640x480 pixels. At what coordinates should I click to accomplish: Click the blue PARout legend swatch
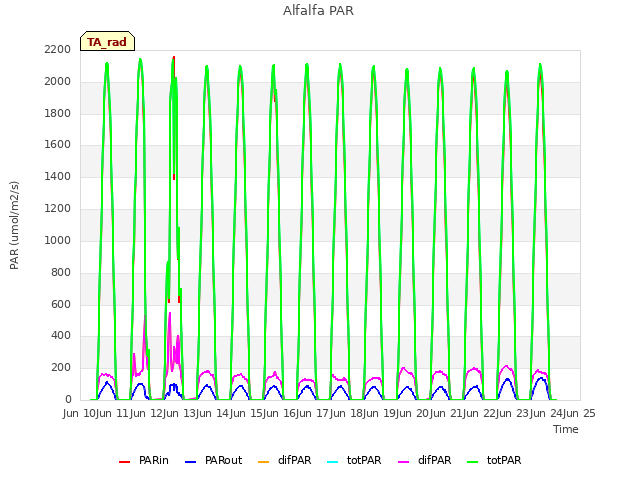(x=191, y=462)
